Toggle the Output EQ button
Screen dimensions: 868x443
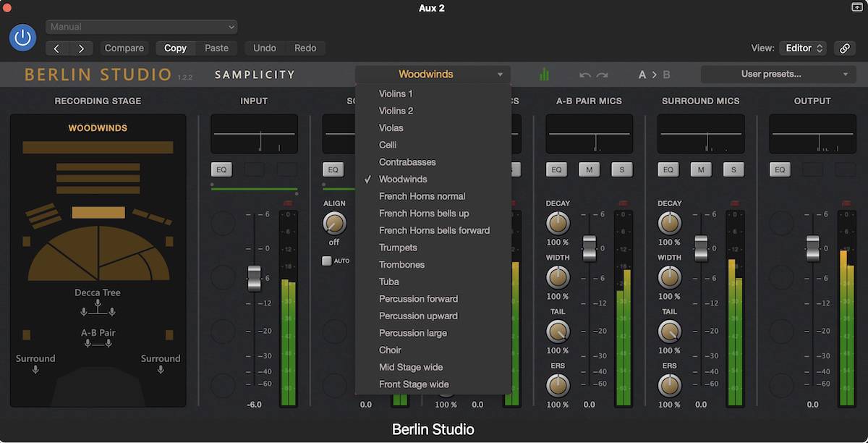(780, 169)
